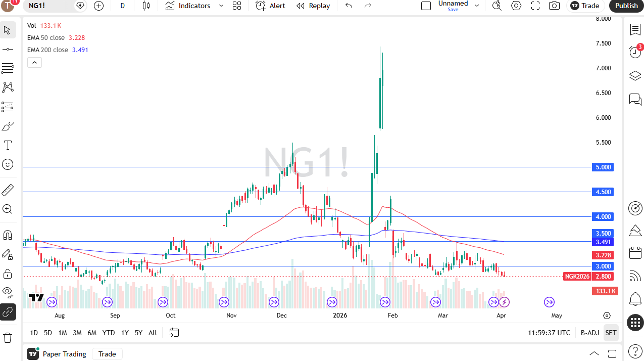Select the brush drawing tool
Screen dimensions: 644x361
(8, 126)
